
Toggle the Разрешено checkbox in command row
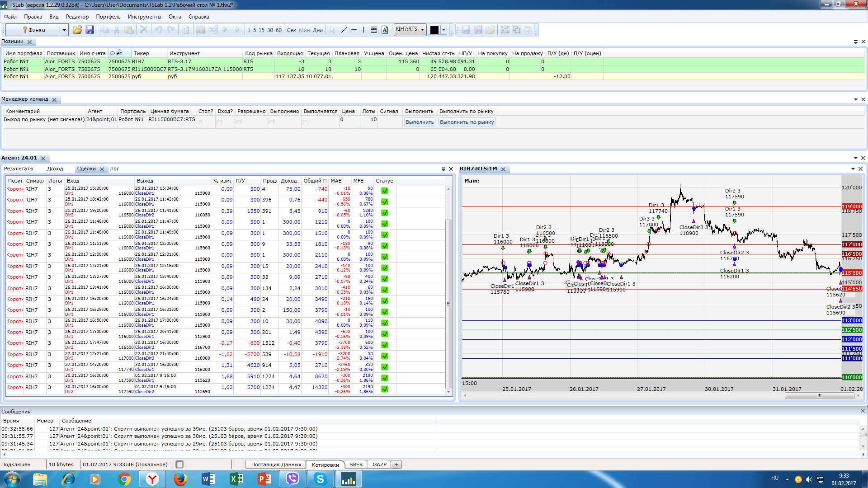(239, 122)
